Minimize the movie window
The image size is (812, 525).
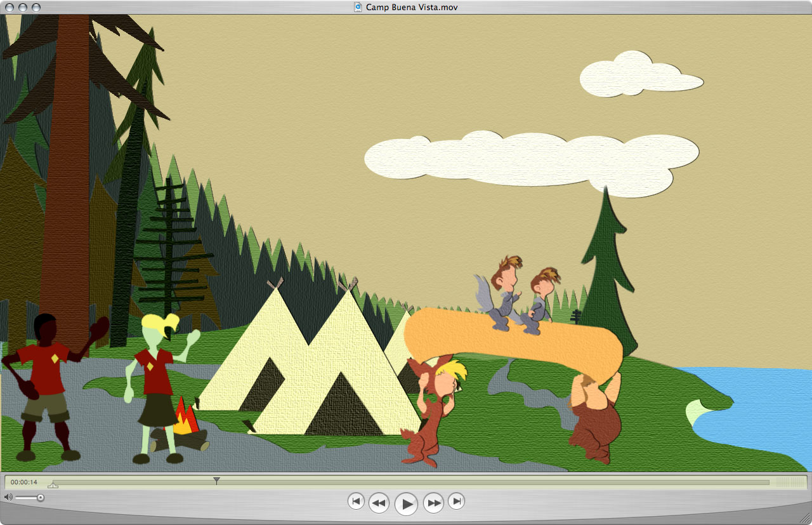(23, 7)
